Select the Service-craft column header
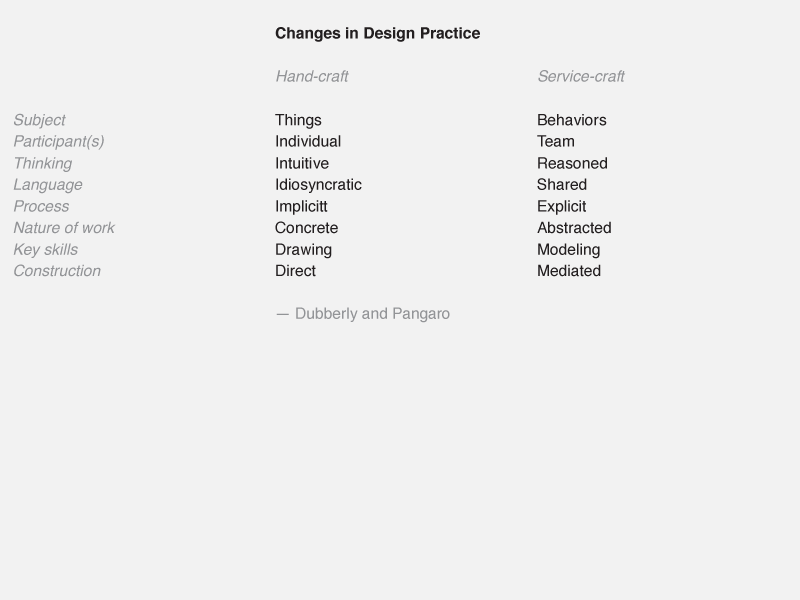The width and height of the screenshot is (800, 600). (581, 77)
